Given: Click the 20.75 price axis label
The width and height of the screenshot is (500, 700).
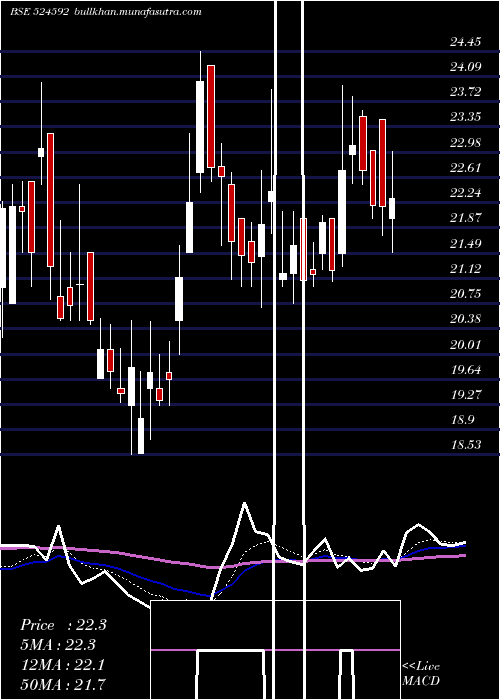Looking at the screenshot, I should pos(466,294).
